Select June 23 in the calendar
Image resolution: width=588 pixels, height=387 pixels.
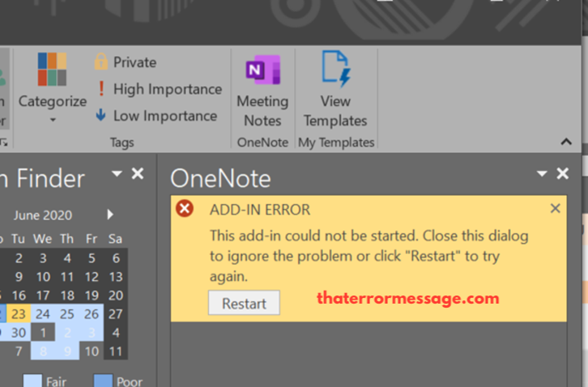(19, 314)
